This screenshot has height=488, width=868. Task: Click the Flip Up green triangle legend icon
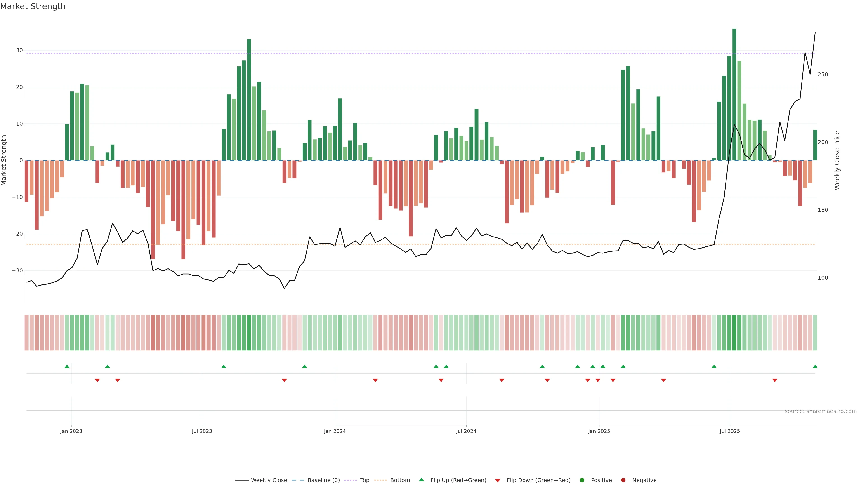pyautogui.click(x=421, y=480)
